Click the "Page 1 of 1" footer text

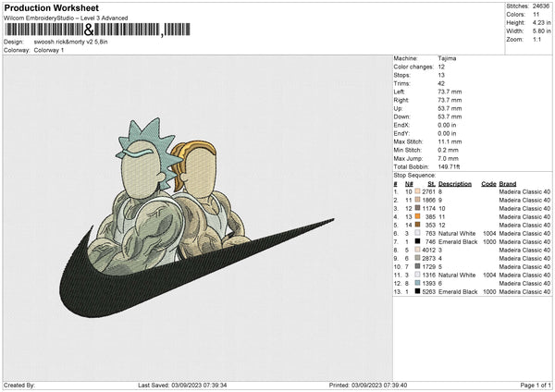tap(536, 385)
